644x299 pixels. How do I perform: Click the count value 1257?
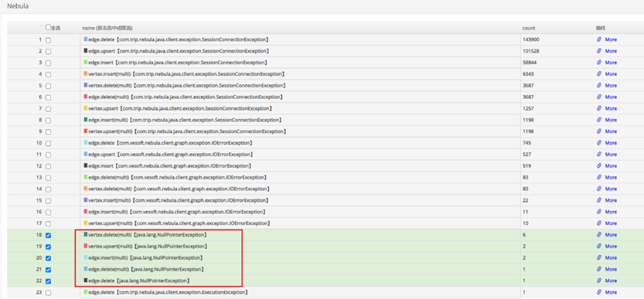[528, 109]
